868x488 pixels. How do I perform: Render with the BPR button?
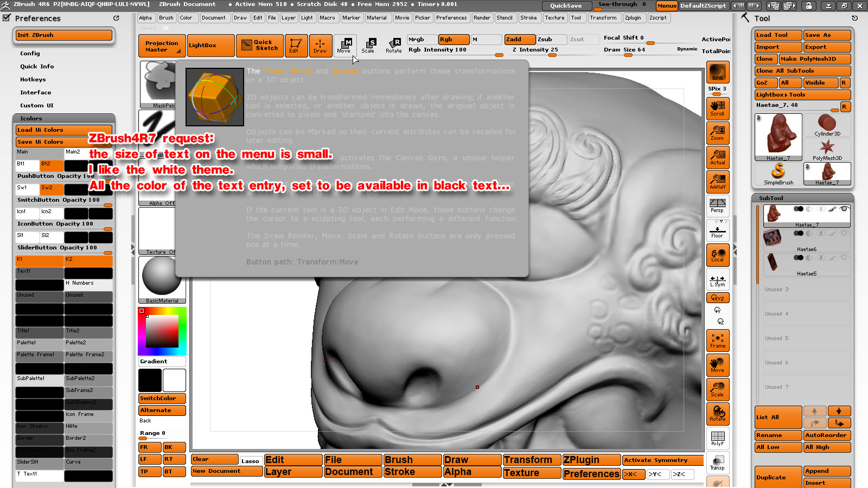pos(718,72)
